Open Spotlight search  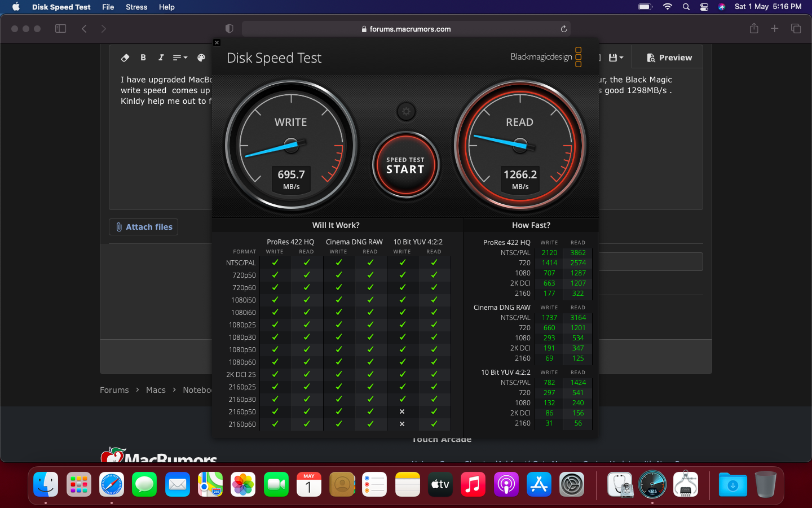[x=686, y=7]
